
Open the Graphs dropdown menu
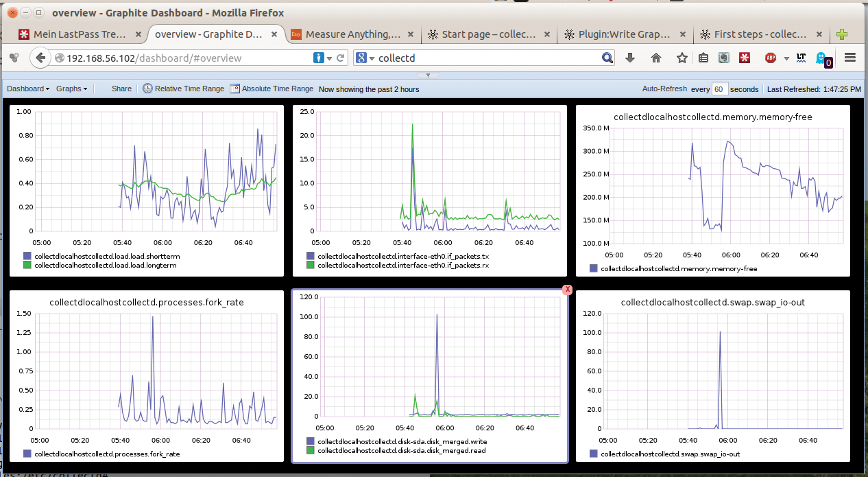click(71, 89)
